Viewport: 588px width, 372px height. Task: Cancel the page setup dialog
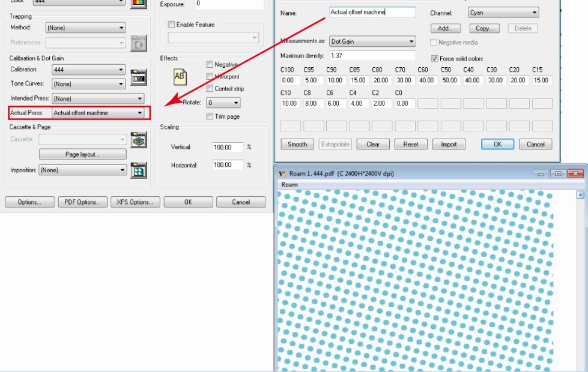coord(241,202)
